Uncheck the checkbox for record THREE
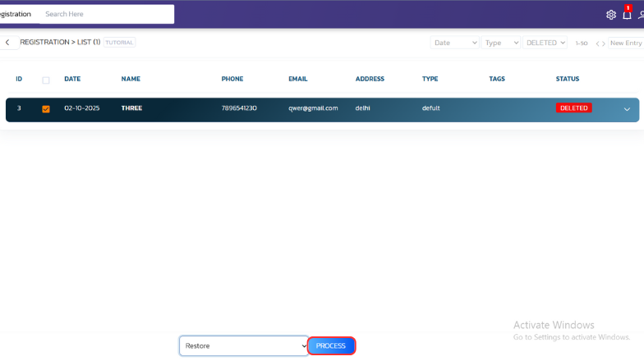This screenshot has height=361, width=644. (46, 108)
